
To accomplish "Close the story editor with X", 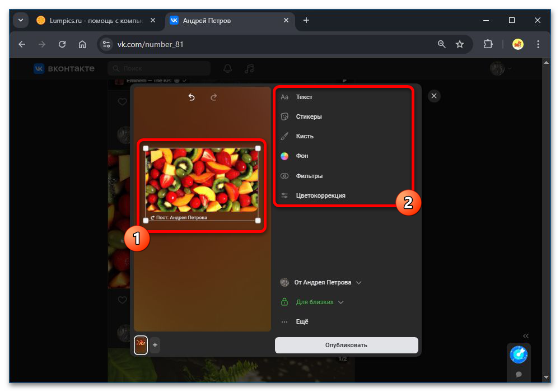I will [434, 96].
